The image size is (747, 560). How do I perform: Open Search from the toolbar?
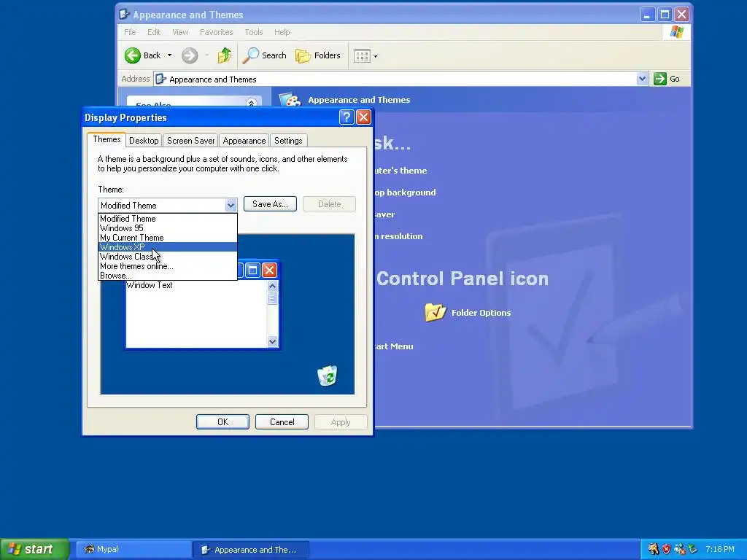point(264,55)
